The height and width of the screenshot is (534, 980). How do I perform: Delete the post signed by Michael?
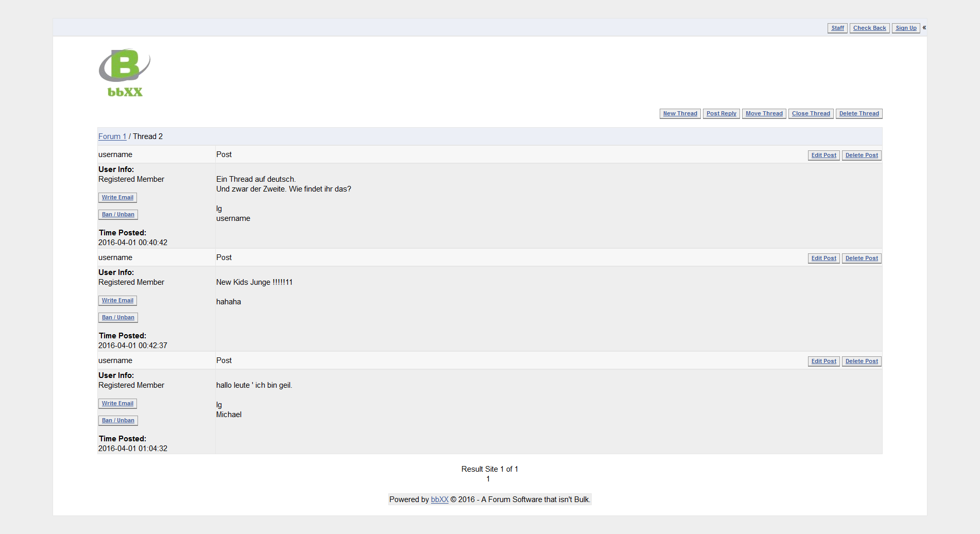[x=862, y=361]
